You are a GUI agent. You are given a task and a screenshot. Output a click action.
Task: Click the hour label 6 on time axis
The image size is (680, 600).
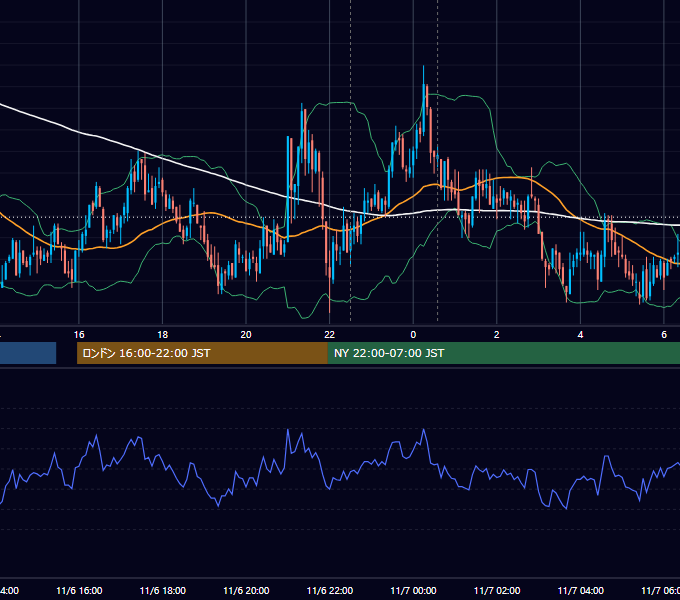[664, 335]
